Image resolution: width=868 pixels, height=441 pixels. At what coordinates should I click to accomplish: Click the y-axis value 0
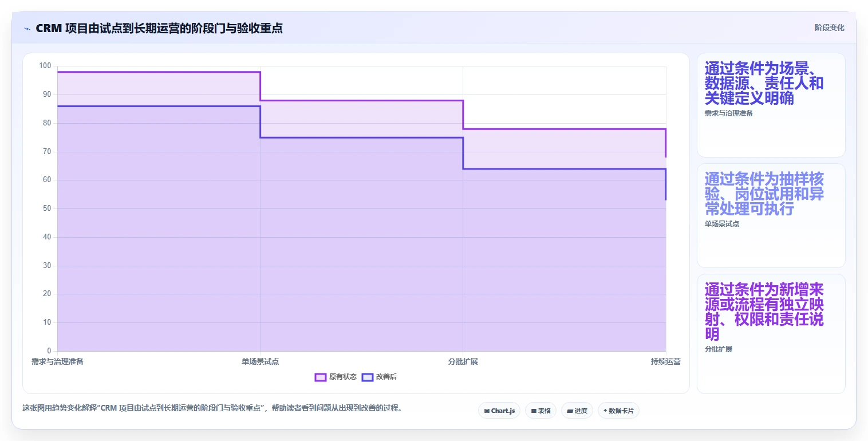(49, 351)
